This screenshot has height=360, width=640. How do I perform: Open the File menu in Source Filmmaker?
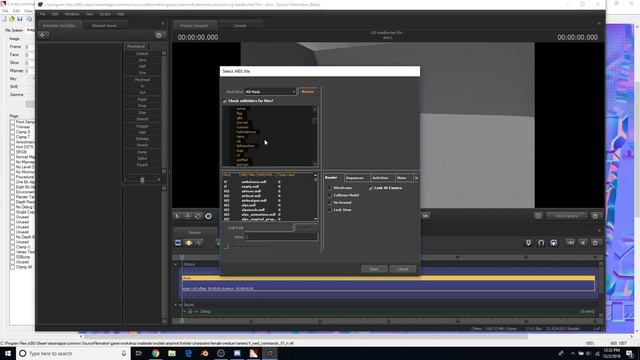tap(43, 14)
